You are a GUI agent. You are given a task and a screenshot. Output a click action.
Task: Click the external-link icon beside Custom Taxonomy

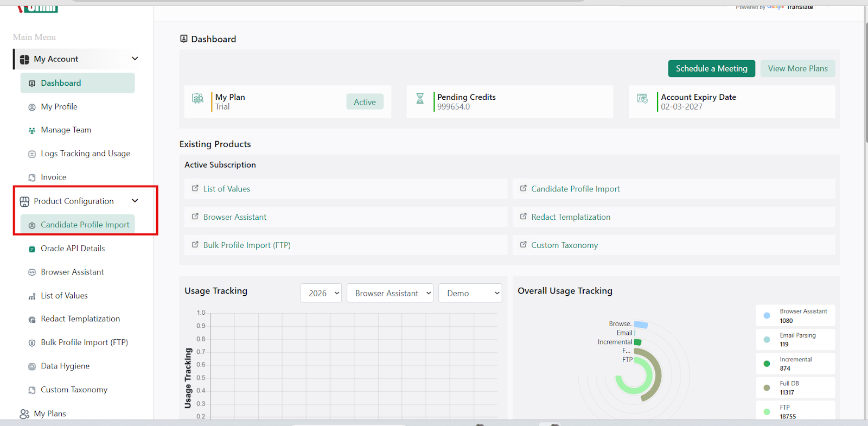(x=524, y=245)
